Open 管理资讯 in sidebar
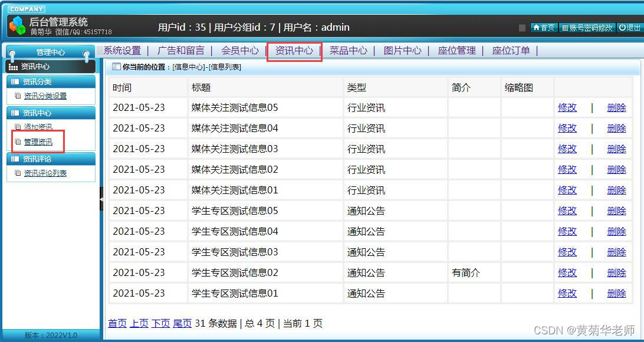Image resolution: width=644 pixels, height=342 pixels. (38, 142)
